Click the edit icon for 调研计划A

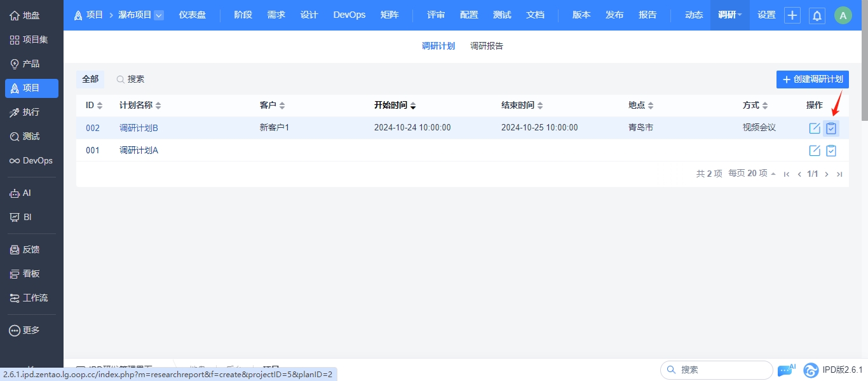click(815, 151)
